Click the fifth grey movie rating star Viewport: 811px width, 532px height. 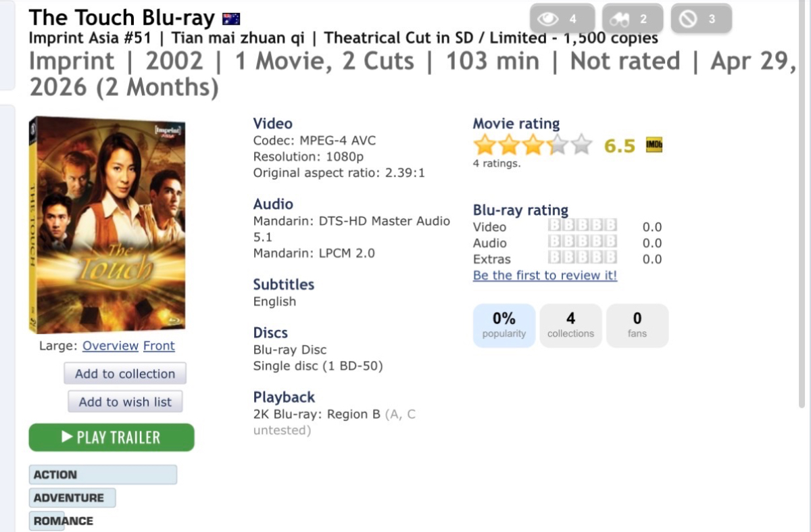[x=581, y=145]
